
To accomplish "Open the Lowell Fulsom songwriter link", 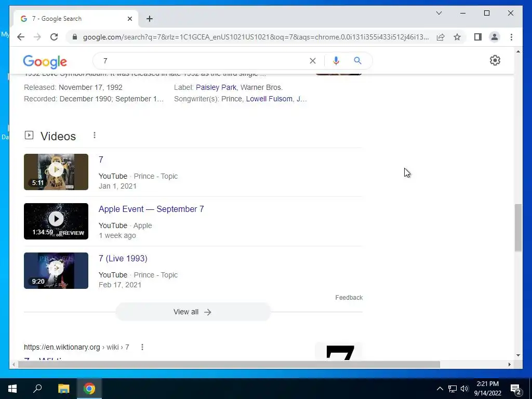I will coord(269,99).
